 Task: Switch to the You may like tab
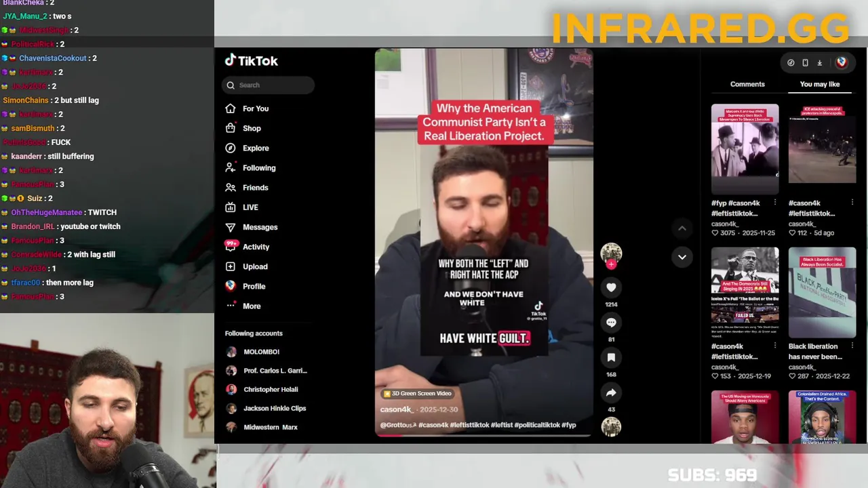click(820, 84)
